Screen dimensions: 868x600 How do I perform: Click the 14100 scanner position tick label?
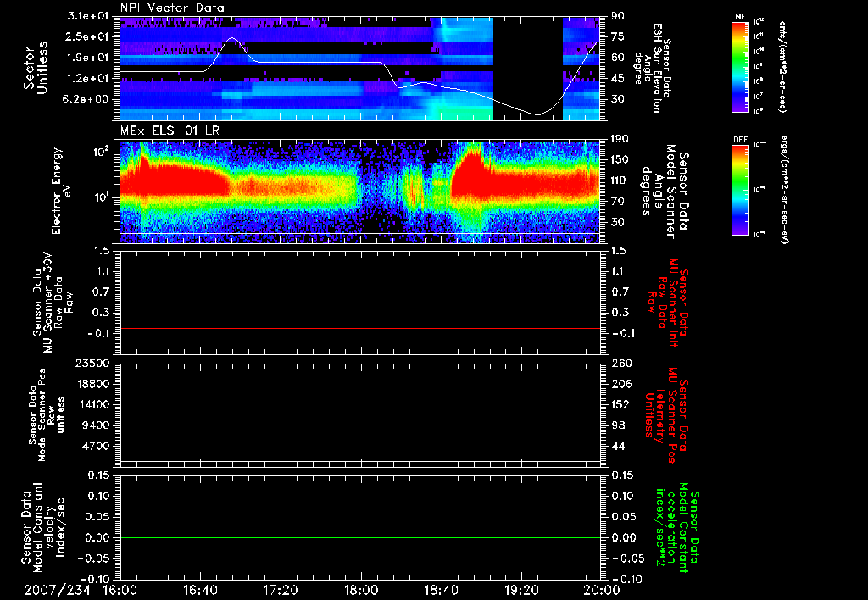pos(92,404)
